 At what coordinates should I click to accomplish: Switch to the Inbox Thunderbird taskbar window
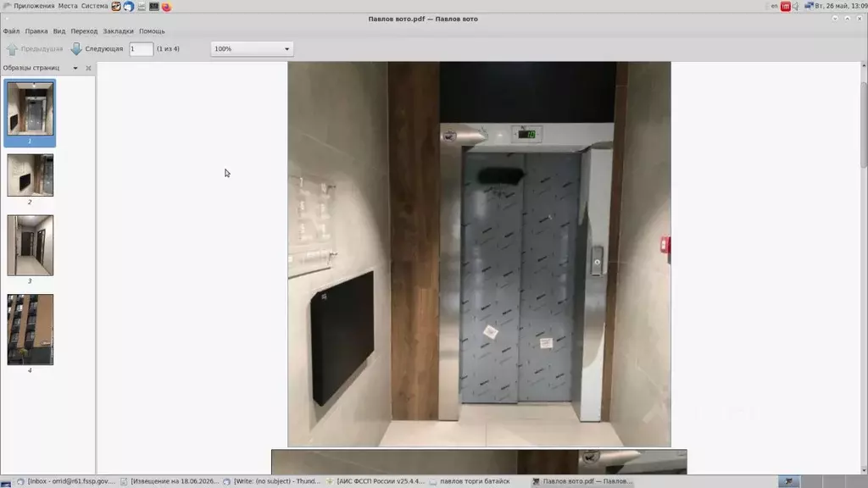(x=66, y=481)
